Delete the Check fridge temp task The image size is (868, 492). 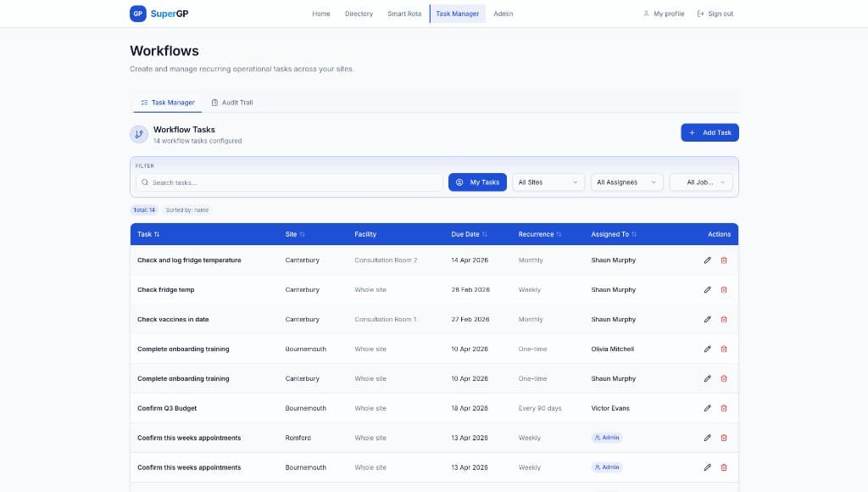[x=724, y=290]
